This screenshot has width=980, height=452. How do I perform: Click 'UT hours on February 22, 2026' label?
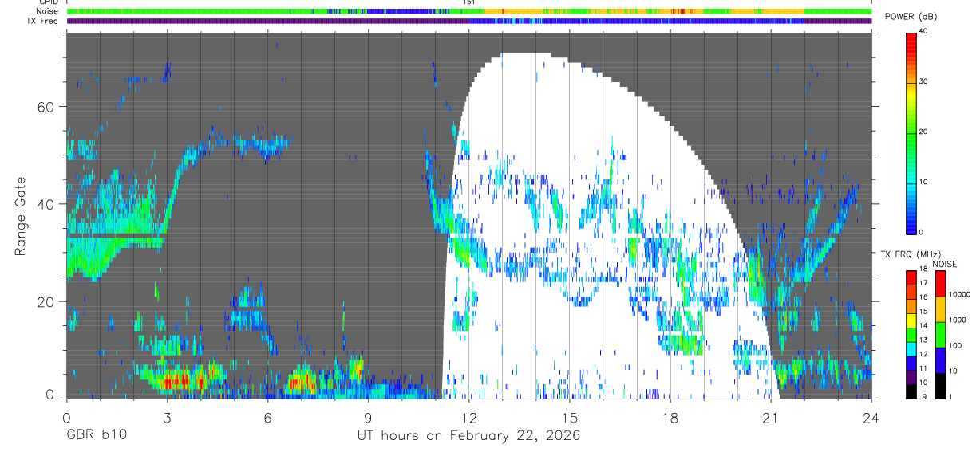point(468,436)
